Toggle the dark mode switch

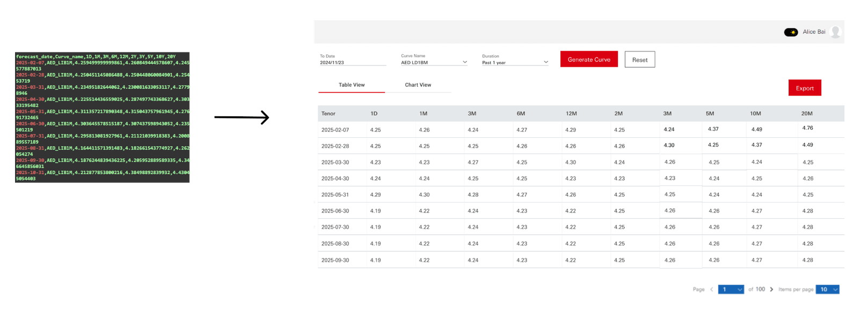791,32
